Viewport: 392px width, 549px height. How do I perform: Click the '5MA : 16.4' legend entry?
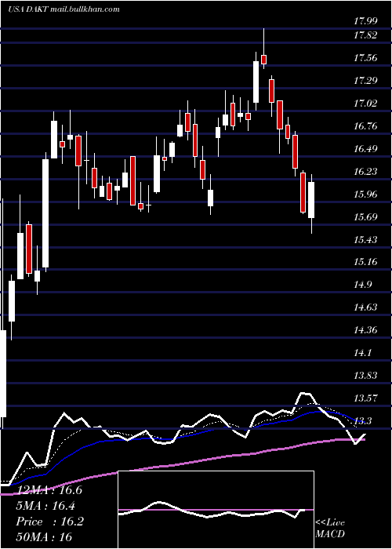pyautogui.click(x=45, y=506)
